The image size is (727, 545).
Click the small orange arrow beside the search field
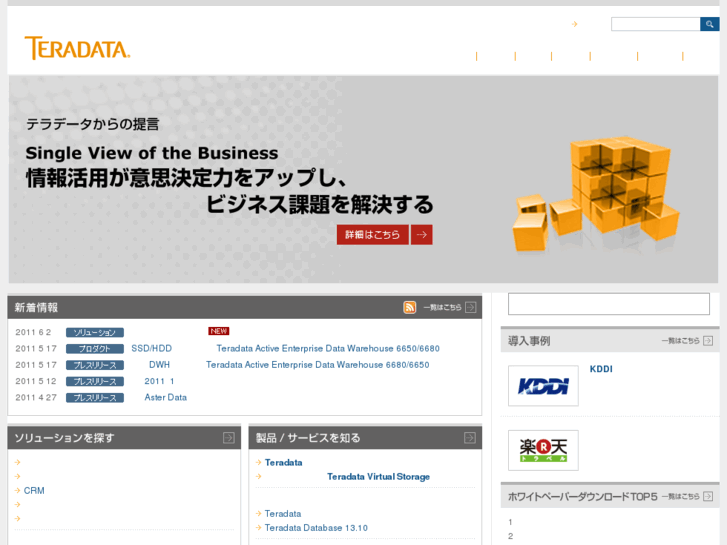tap(574, 24)
